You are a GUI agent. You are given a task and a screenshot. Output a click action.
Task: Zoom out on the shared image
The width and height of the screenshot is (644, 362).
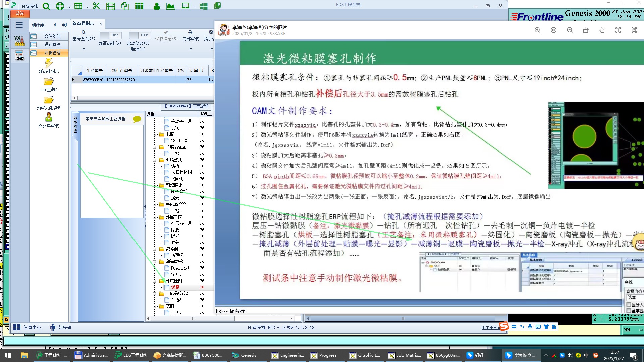(570, 30)
